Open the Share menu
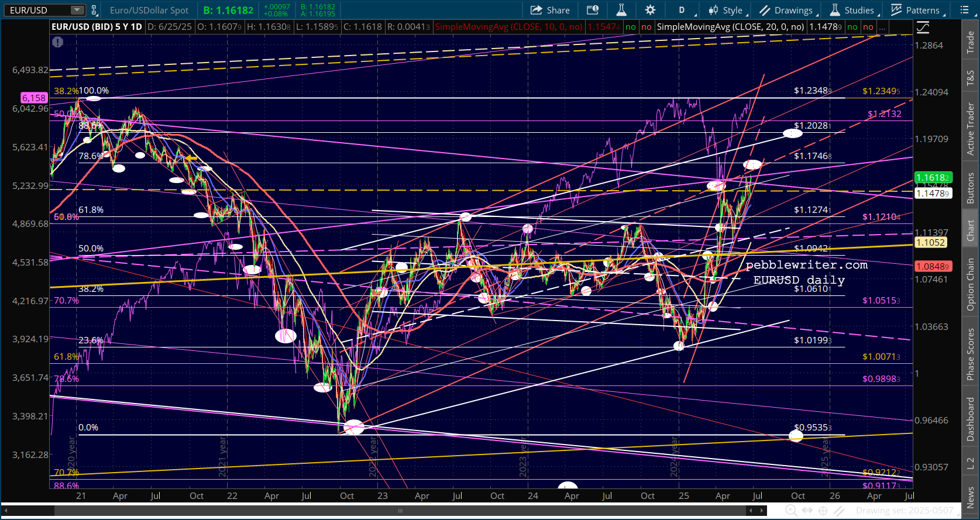The width and height of the screenshot is (980, 520). pos(550,10)
